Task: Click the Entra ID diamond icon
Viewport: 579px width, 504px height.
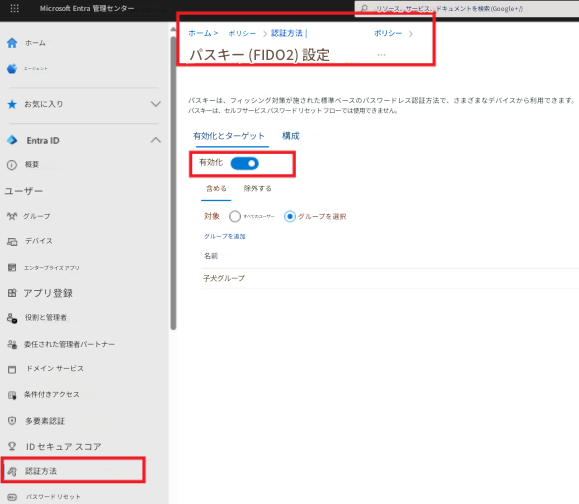Action: (12, 140)
